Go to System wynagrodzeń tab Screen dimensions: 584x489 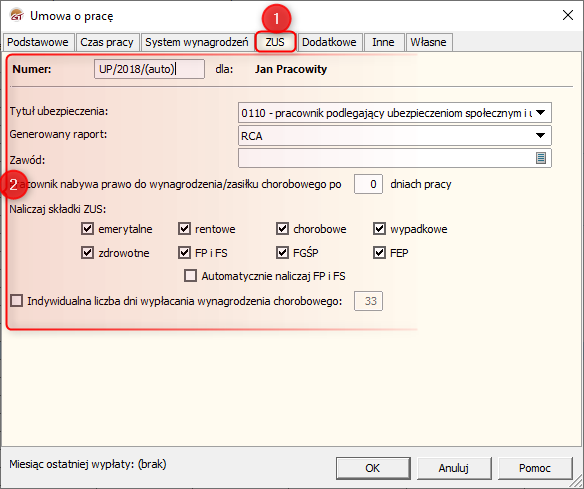[197, 42]
